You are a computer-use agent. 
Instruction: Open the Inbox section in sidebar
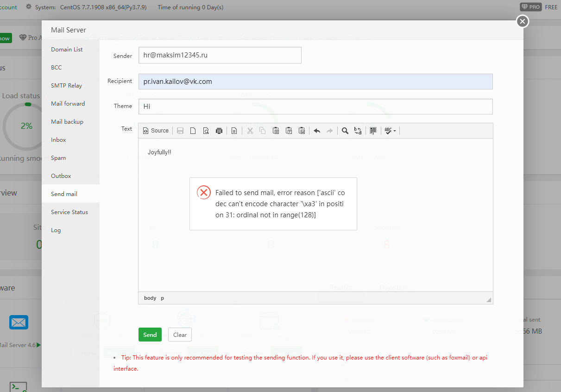[x=58, y=140]
